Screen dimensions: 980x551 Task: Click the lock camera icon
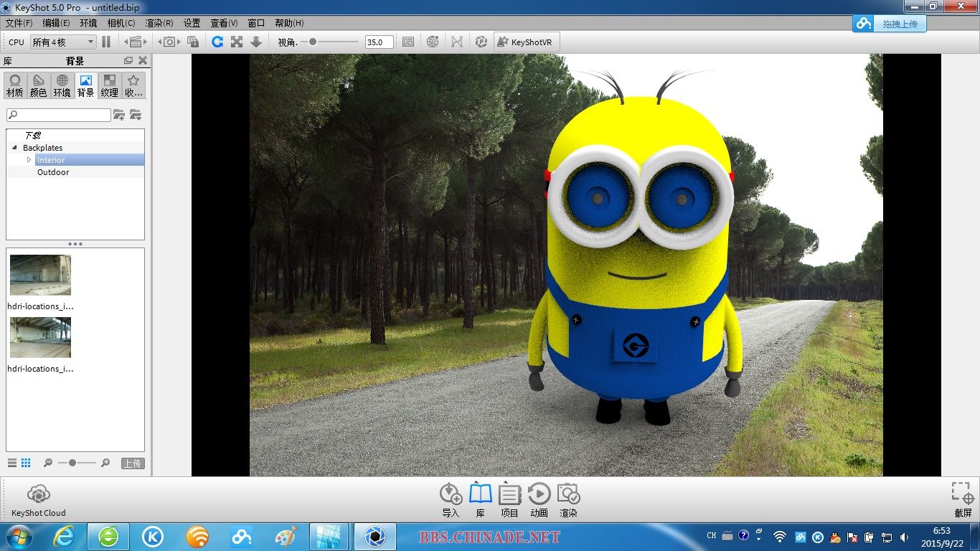coord(193,42)
